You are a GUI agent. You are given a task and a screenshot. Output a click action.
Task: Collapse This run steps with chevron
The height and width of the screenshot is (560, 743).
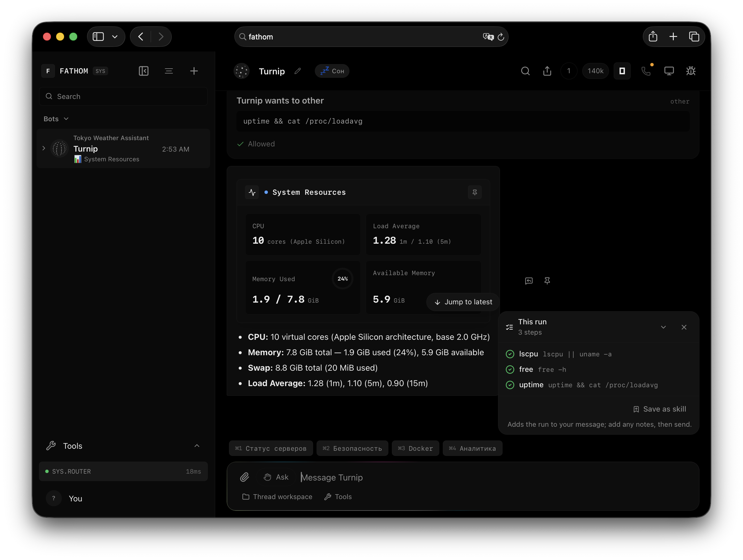[663, 327]
